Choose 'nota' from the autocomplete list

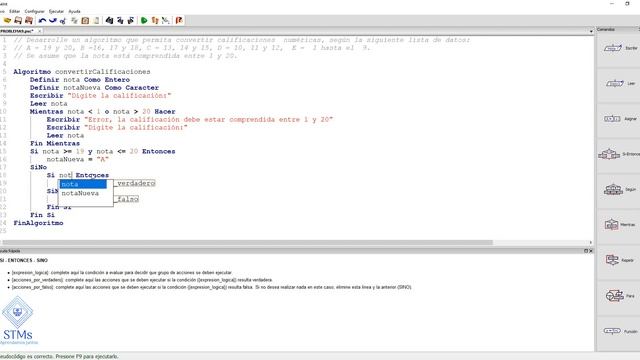click(x=83, y=184)
